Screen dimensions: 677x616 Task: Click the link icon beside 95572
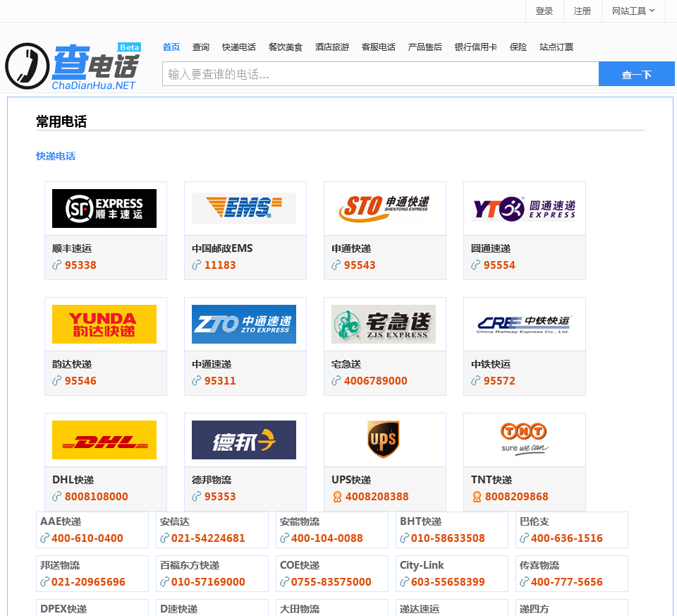475,380
